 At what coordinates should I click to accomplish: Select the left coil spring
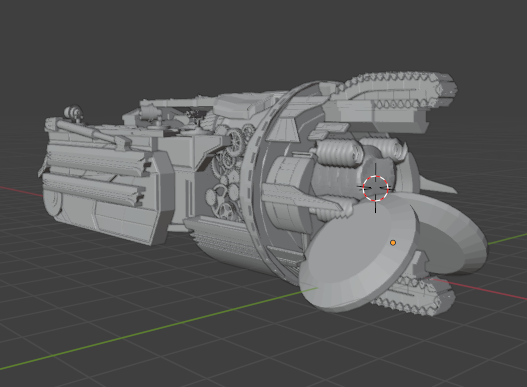point(339,153)
